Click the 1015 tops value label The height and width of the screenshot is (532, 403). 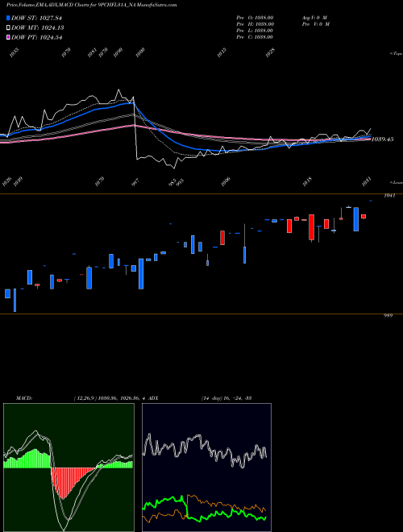[x=222, y=52]
